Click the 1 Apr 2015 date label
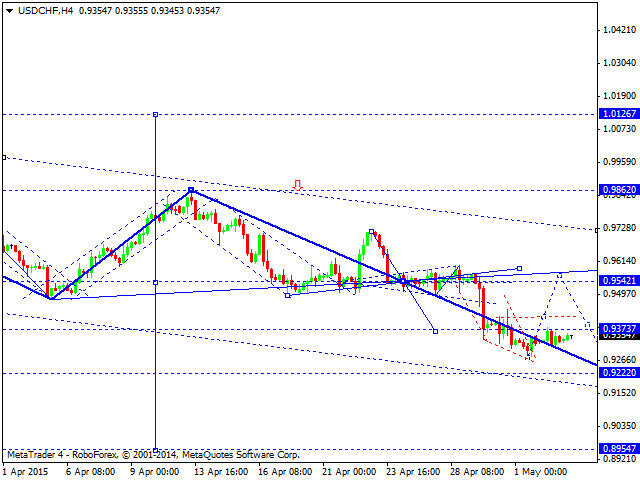The height and width of the screenshot is (480, 640). point(27,472)
